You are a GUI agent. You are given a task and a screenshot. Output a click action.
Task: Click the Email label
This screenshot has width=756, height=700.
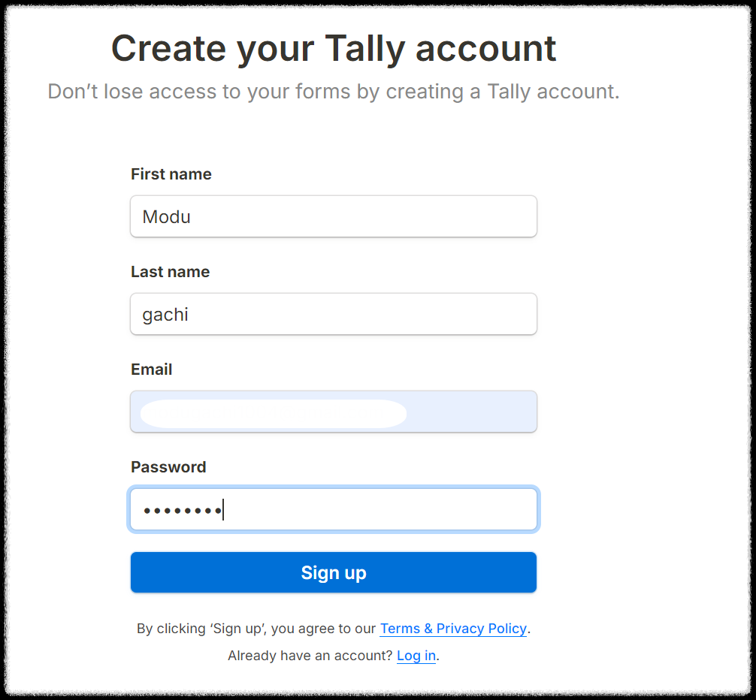click(x=151, y=369)
